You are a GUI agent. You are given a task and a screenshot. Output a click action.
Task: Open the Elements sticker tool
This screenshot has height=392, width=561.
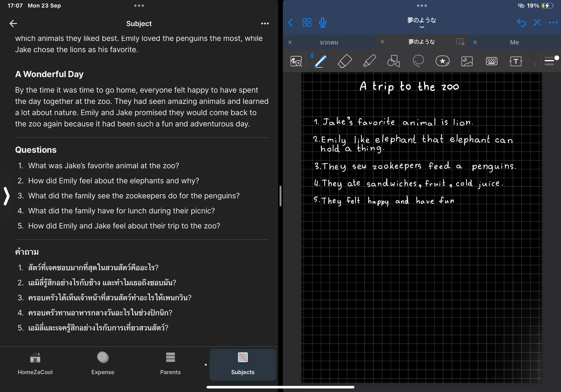pyautogui.click(x=442, y=61)
